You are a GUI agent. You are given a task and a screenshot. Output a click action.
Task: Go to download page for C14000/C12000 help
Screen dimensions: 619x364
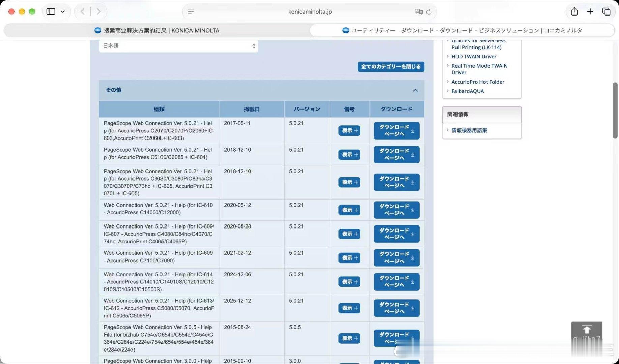(x=396, y=210)
